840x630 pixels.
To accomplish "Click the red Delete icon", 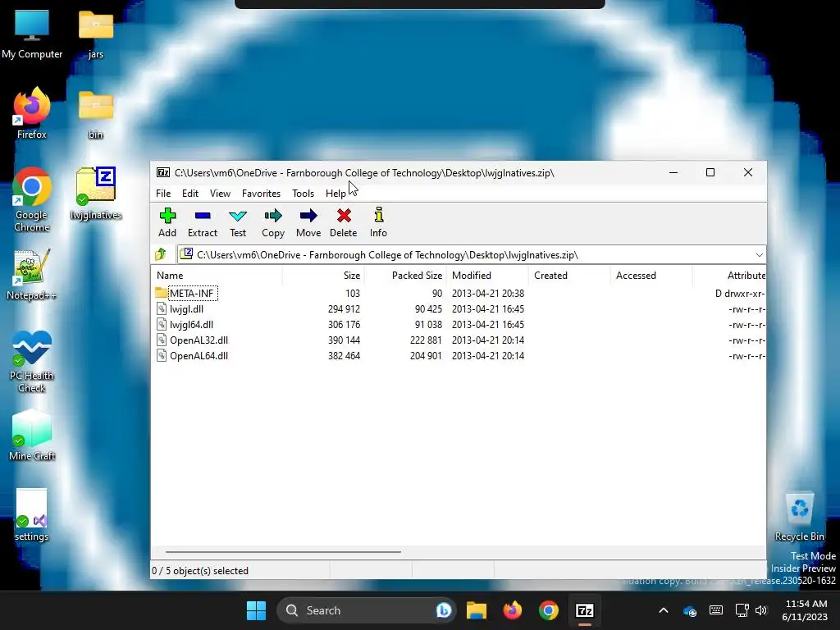I will (344, 216).
